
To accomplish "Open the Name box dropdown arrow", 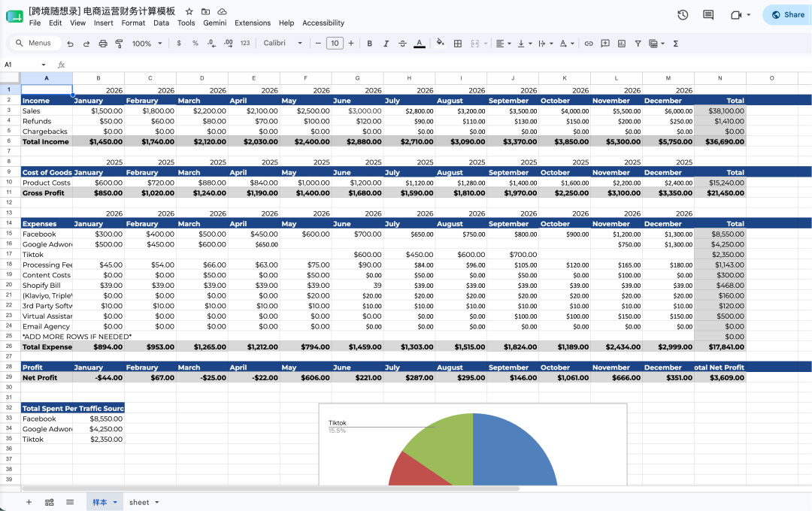I will click(x=44, y=65).
